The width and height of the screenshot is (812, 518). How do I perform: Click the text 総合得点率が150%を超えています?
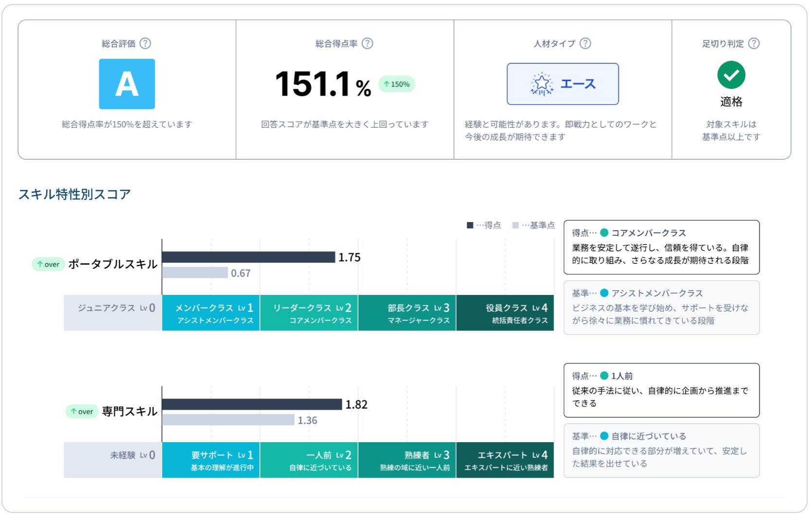(x=127, y=124)
